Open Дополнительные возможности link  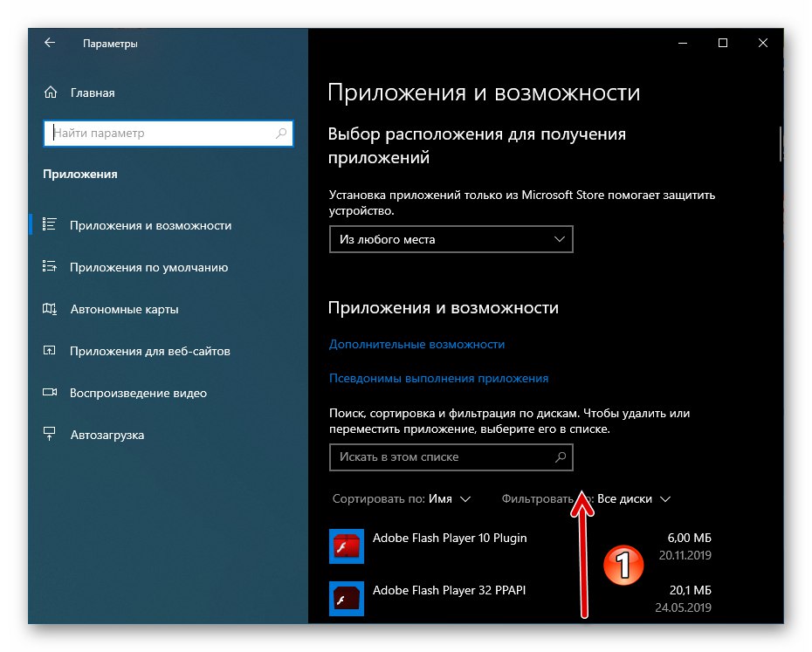point(416,345)
